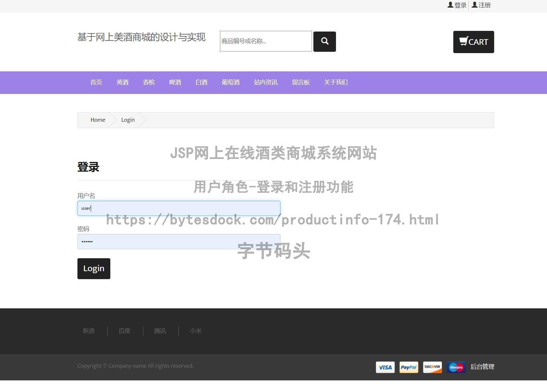The width and height of the screenshot is (547, 392).
Task: Open the 首页 menu item
Action: [x=96, y=82]
